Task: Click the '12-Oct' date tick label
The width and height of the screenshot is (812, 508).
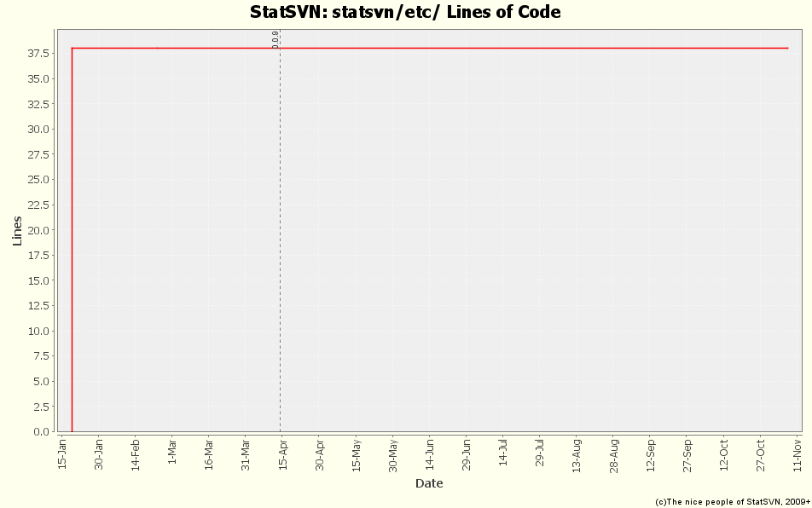Action: (724, 454)
